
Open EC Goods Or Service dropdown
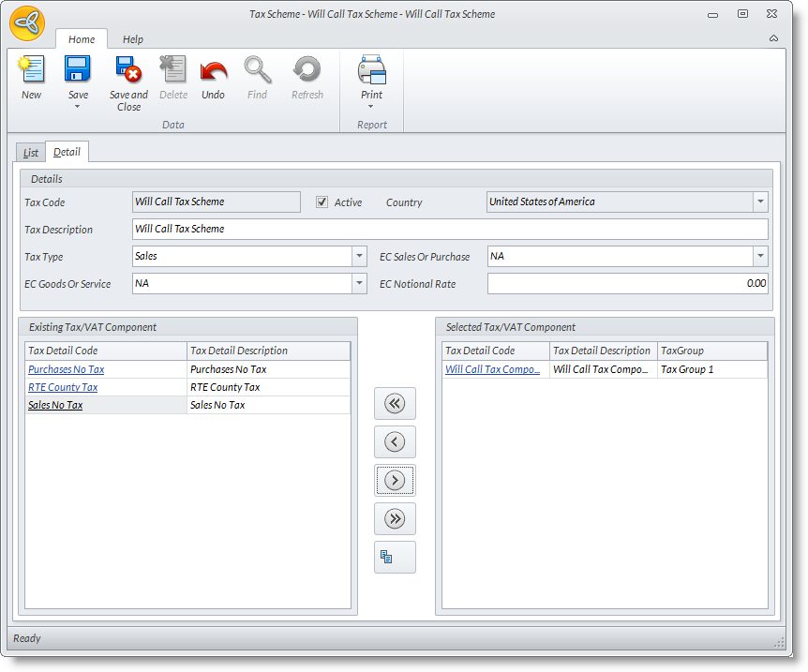coord(359,284)
